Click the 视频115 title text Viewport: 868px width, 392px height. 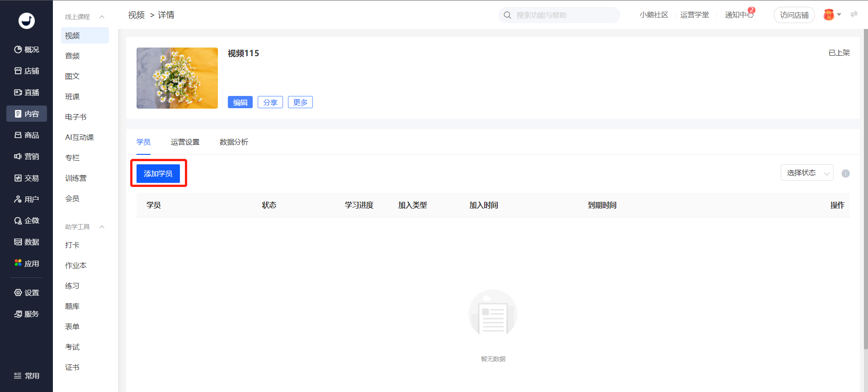[x=244, y=53]
